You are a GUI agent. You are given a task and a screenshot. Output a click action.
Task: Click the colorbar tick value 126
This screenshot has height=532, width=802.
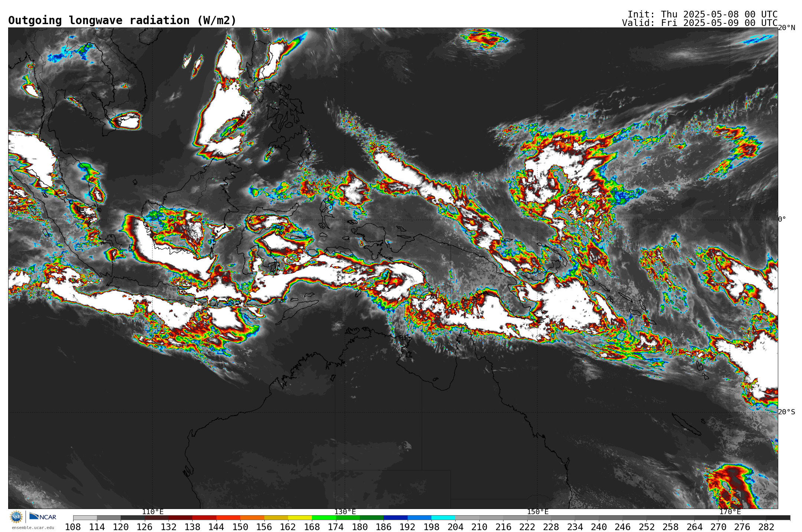pos(144,527)
